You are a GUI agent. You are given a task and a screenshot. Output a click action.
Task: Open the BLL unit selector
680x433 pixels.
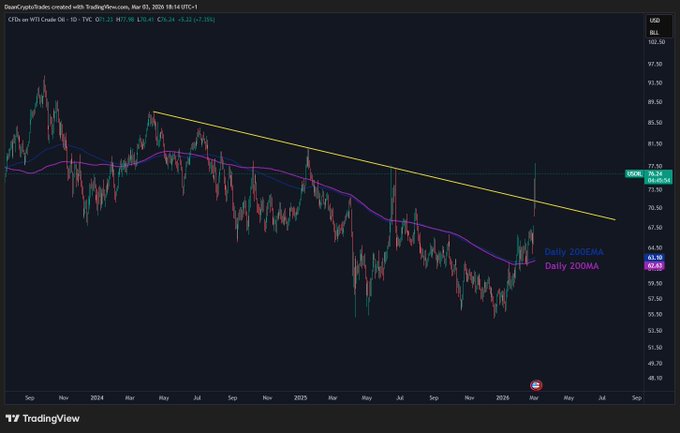pyautogui.click(x=655, y=31)
